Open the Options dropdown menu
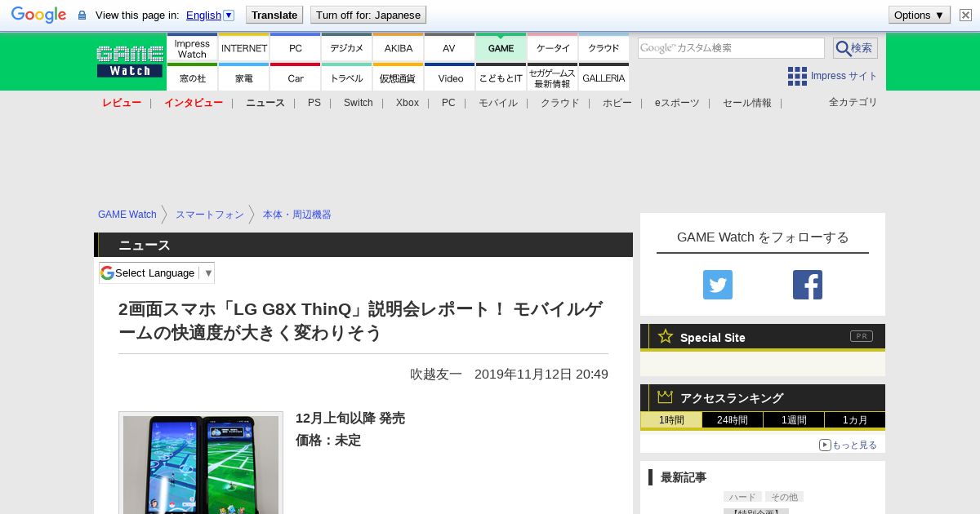The width and height of the screenshot is (980, 514). pos(920,15)
